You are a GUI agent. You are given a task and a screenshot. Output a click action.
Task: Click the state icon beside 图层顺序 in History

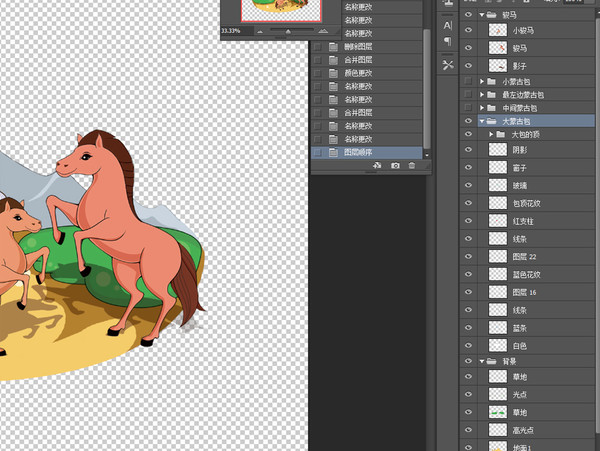tap(333, 152)
